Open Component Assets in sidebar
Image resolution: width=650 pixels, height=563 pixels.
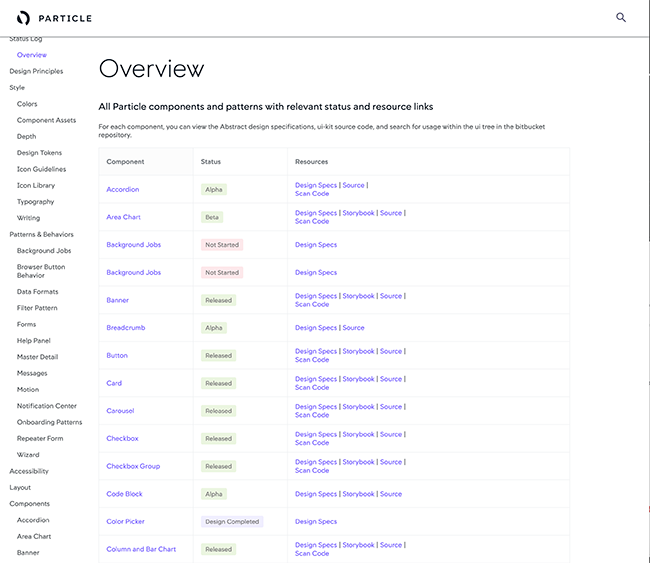46,120
